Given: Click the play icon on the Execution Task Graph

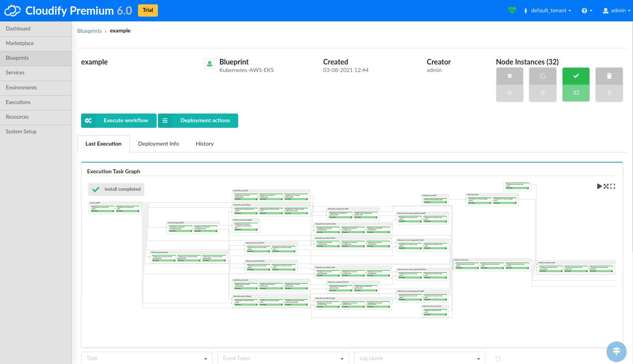Looking at the screenshot, I should click(599, 186).
